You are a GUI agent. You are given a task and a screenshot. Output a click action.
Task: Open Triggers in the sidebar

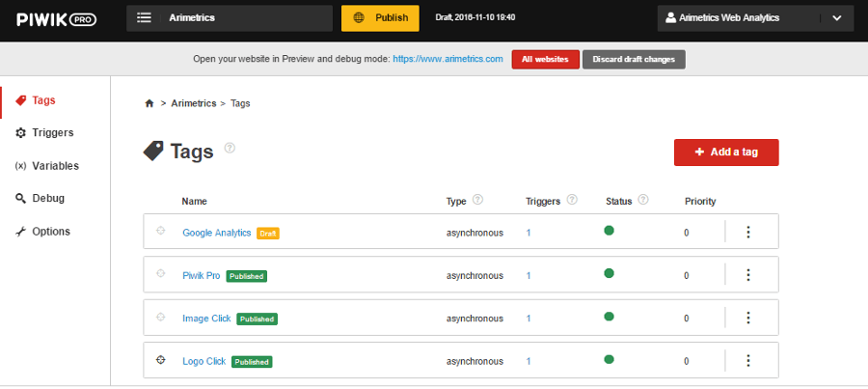coord(53,133)
